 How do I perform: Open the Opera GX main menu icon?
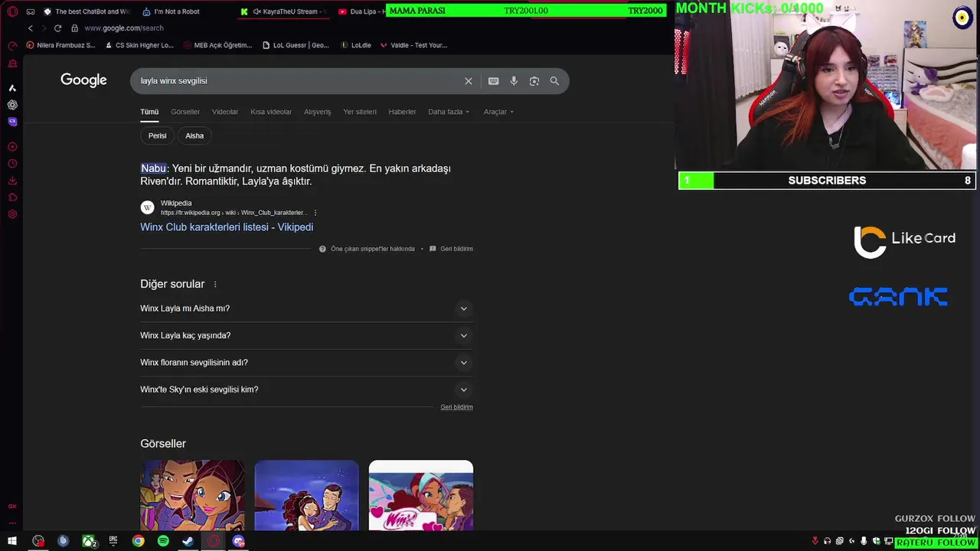[12, 11]
